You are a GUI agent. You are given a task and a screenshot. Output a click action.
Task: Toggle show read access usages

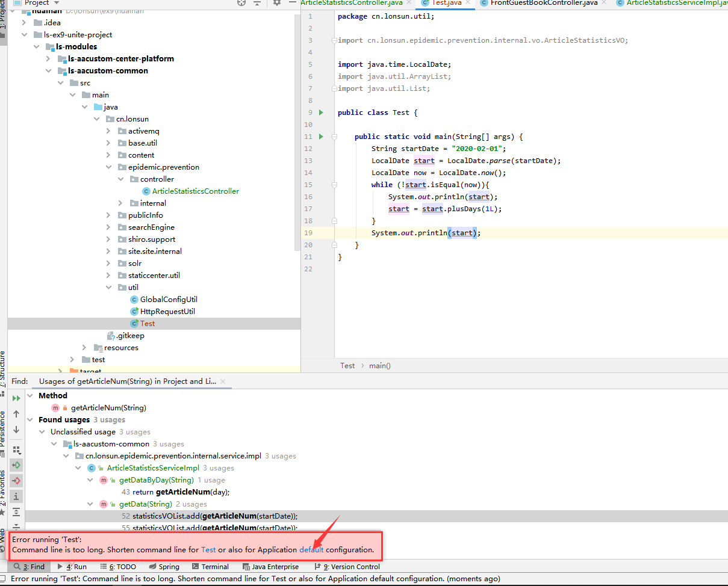[x=16, y=465]
